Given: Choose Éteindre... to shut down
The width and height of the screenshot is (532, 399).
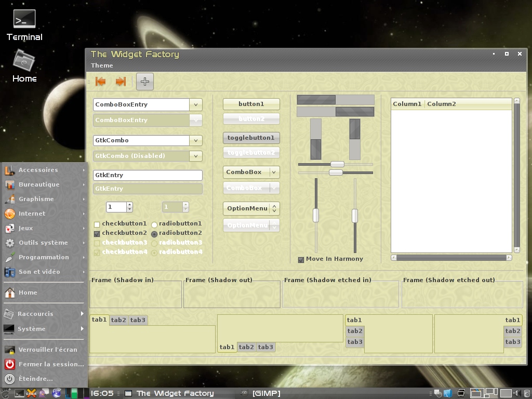Looking at the screenshot, I should [x=44, y=379].
